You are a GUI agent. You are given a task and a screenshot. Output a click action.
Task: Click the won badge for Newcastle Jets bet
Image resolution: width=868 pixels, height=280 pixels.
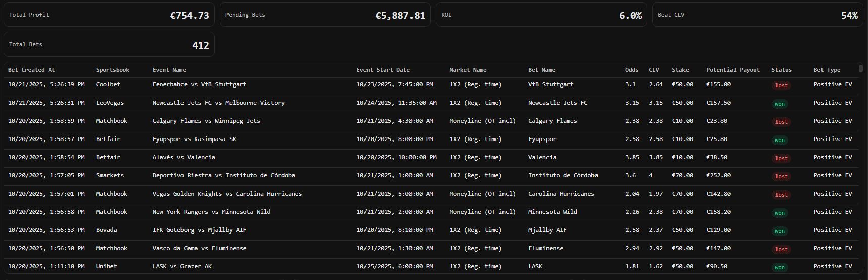click(x=780, y=104)
